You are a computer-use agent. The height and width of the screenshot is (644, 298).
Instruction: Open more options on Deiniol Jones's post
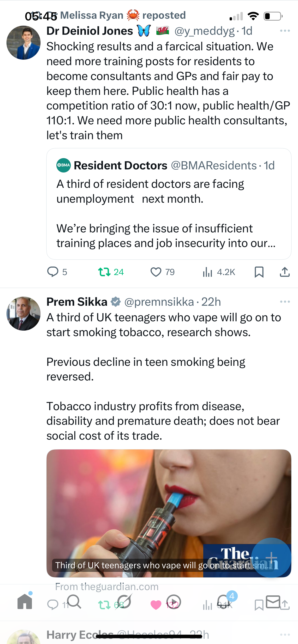coord(285,31)
